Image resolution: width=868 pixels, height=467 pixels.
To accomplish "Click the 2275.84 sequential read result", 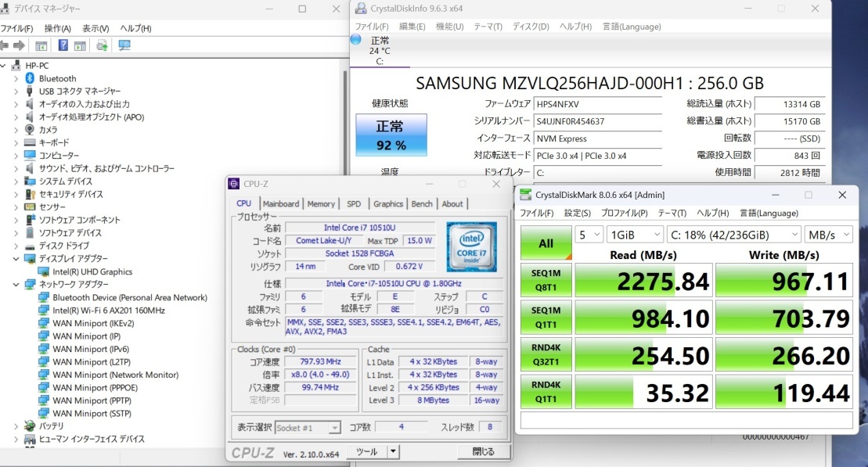I will [x=643, y=281].
